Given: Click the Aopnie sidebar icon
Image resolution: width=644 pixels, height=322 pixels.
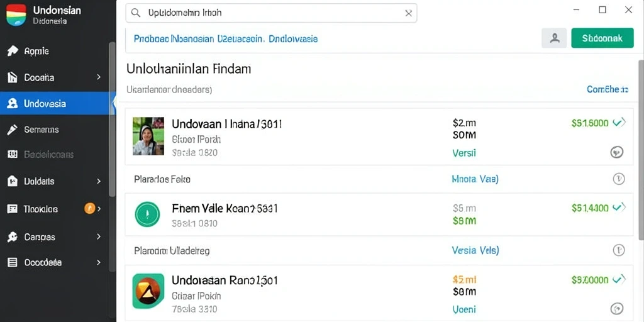Looking at the screenshot, I should click(x=13, y=51).
